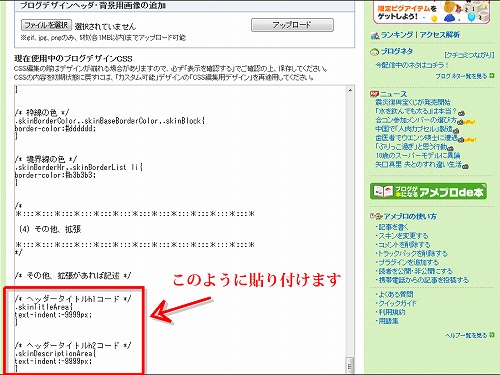The width and height of the screenshot is (500, 375).
Task: Open the クイックガイド link
Action: 397,303
